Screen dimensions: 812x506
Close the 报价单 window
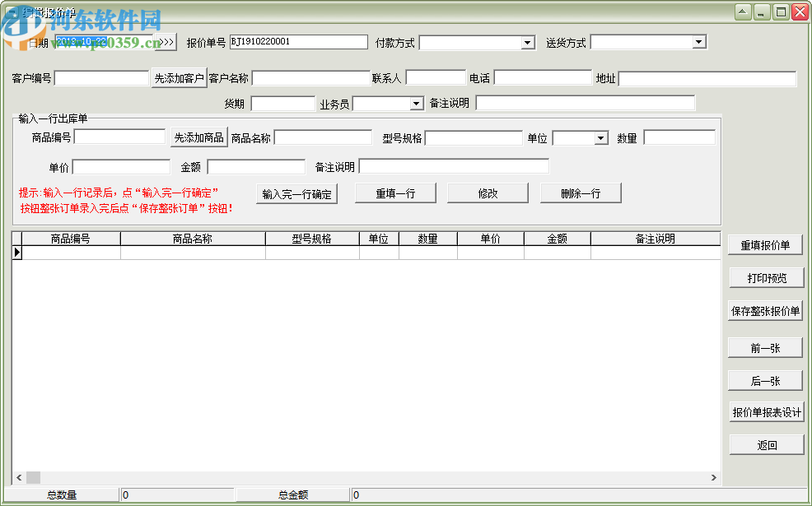coord(800,12)
